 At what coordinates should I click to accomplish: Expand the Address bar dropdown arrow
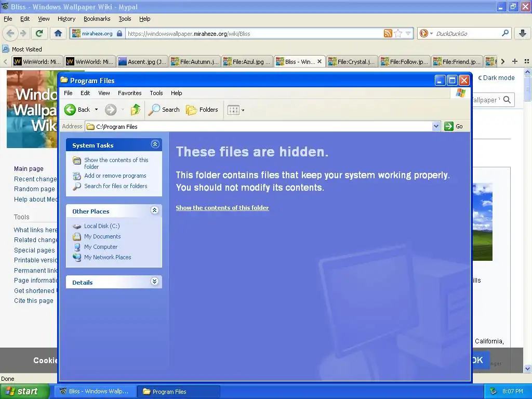(436, 126)
